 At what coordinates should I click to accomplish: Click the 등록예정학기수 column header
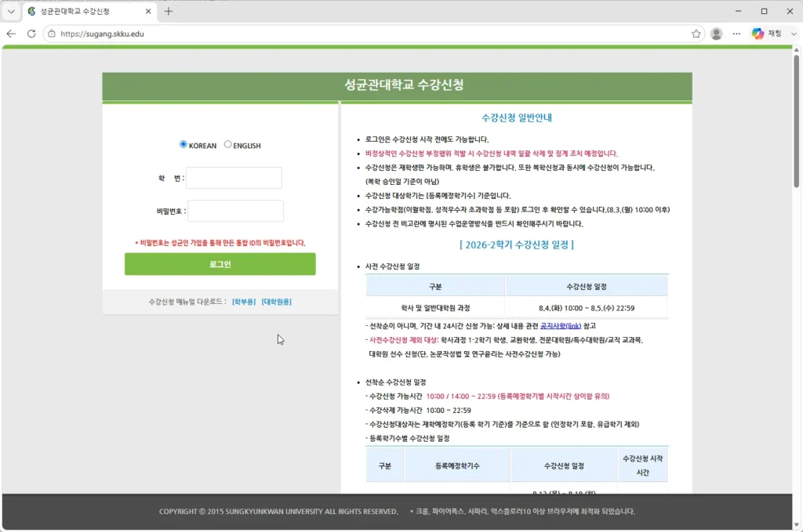457,465
